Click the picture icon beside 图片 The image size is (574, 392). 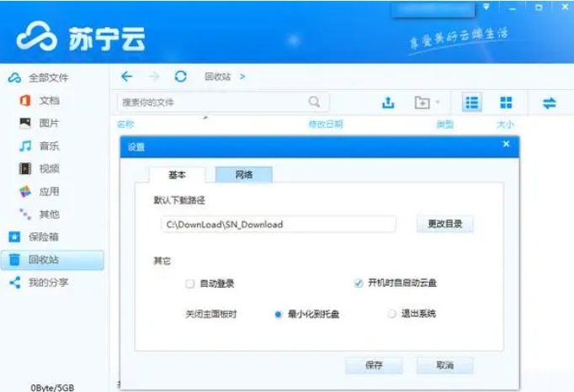[x=25, y=123]
